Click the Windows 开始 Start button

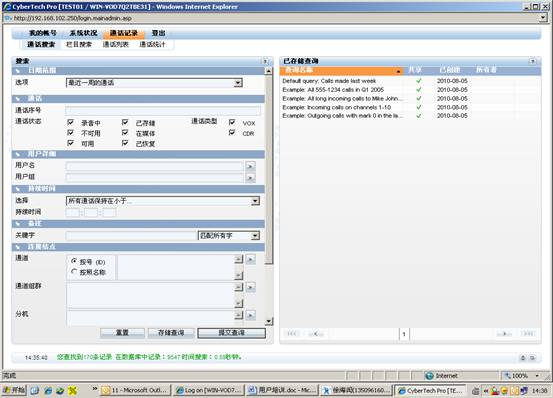coord(14,390)
